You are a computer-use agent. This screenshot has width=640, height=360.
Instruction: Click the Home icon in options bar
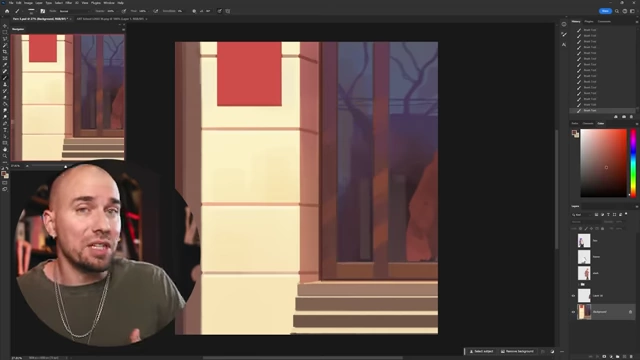[7, 11]
